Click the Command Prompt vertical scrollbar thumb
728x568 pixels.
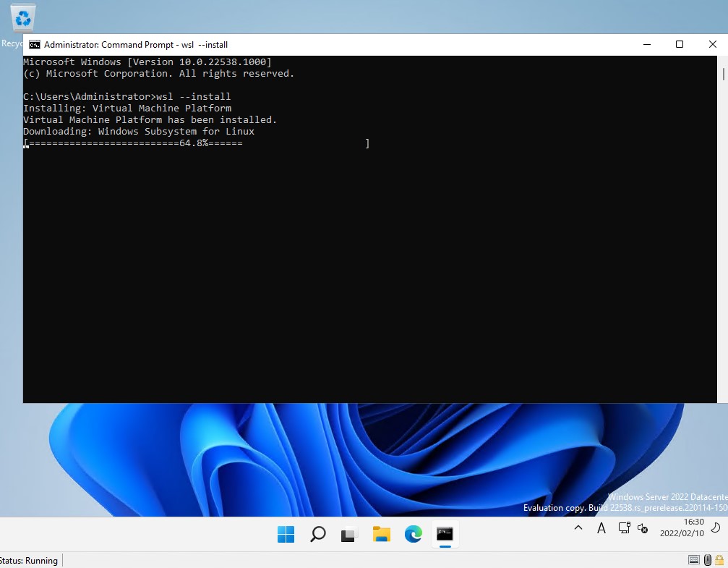(x=723, y=74)
